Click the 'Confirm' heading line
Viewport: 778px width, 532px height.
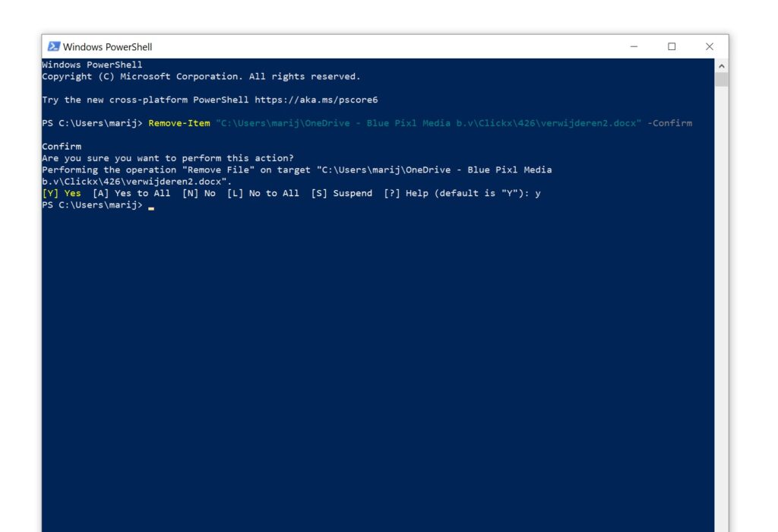62,147
